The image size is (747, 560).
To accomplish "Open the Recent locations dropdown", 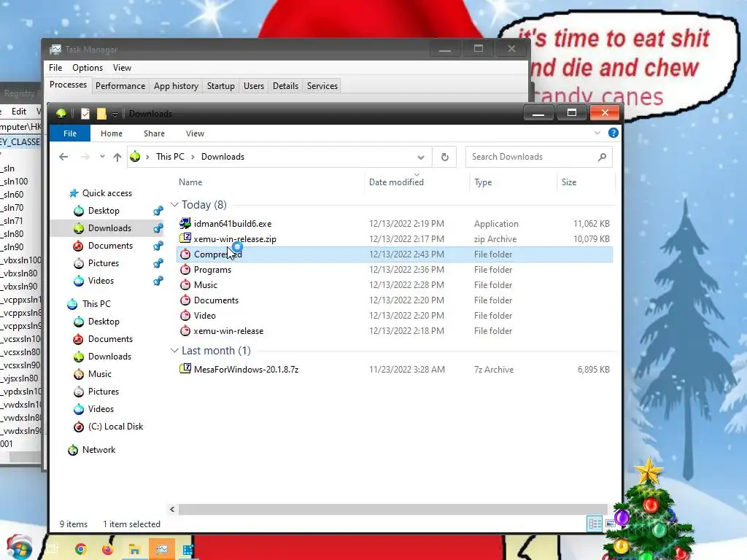I will (102, 157).
